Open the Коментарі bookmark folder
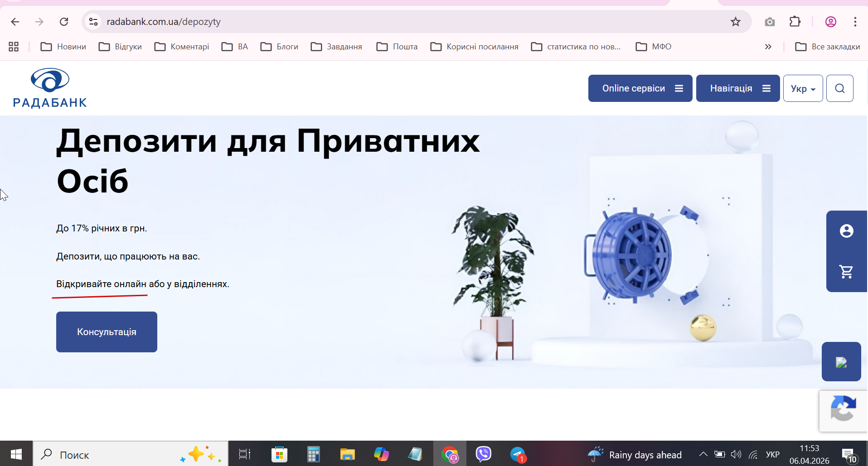This screenshot has height=466, width=868. pyautogui.click(x=182, y=47)
